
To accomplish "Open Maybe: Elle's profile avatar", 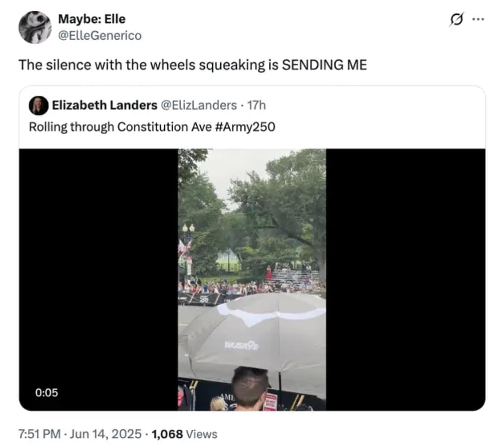I will (x=35, y=27).
